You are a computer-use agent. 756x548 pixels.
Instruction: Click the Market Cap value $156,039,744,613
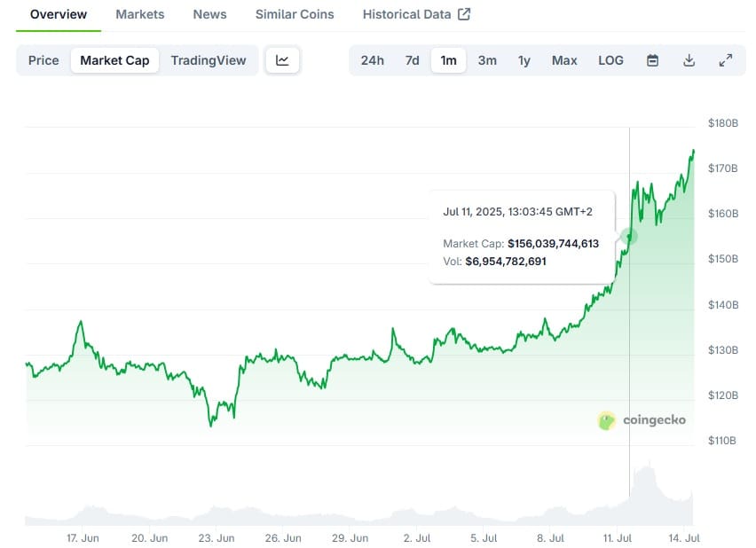coord(553,243)
